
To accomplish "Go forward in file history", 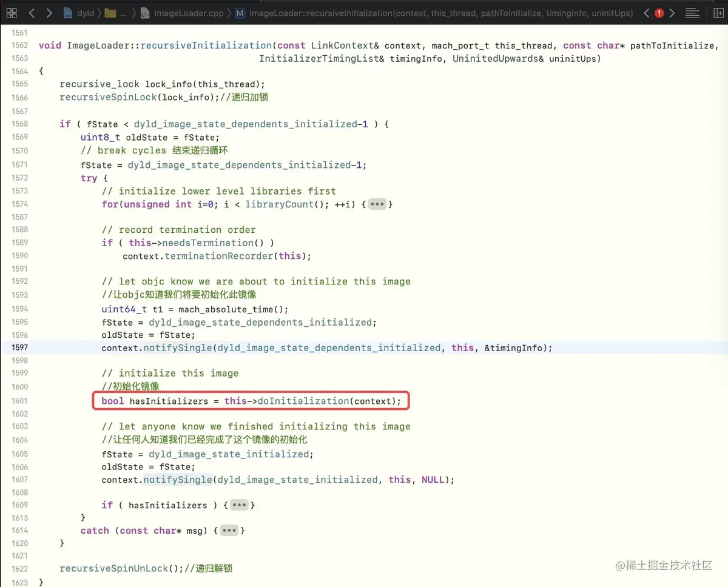I will tap(50, 13).
